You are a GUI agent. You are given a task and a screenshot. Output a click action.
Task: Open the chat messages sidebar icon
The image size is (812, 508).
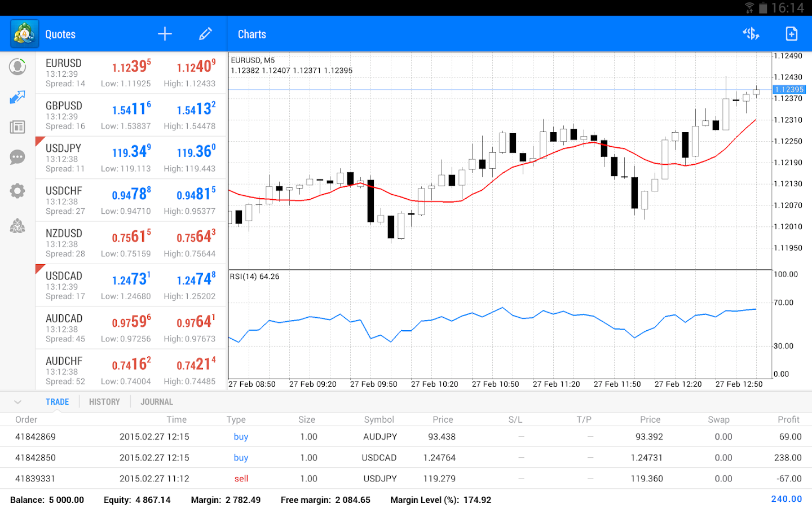pos(17,157)
